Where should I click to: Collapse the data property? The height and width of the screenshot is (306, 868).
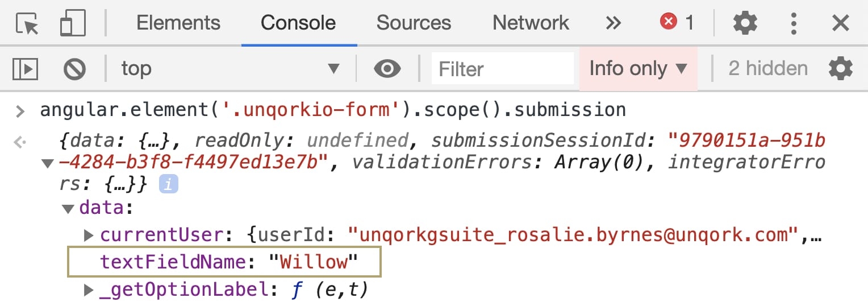point(68,209)
